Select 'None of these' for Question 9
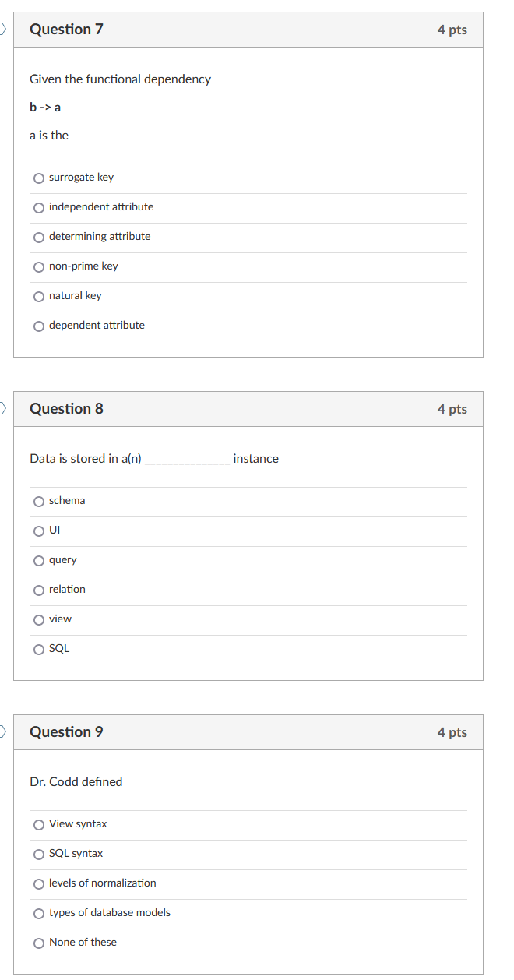Image resolution: width=514 pixels, height=980 pixels. point(39,943)
